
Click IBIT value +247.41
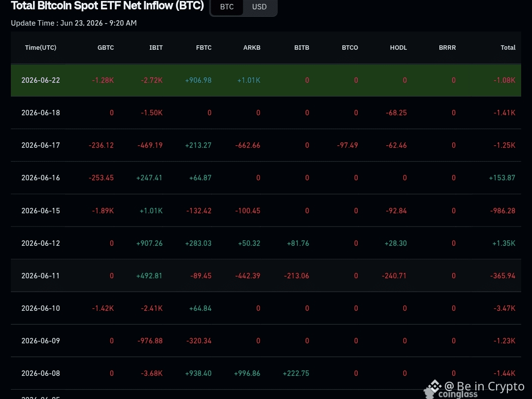pyautogui.click(x=149, y=178)
